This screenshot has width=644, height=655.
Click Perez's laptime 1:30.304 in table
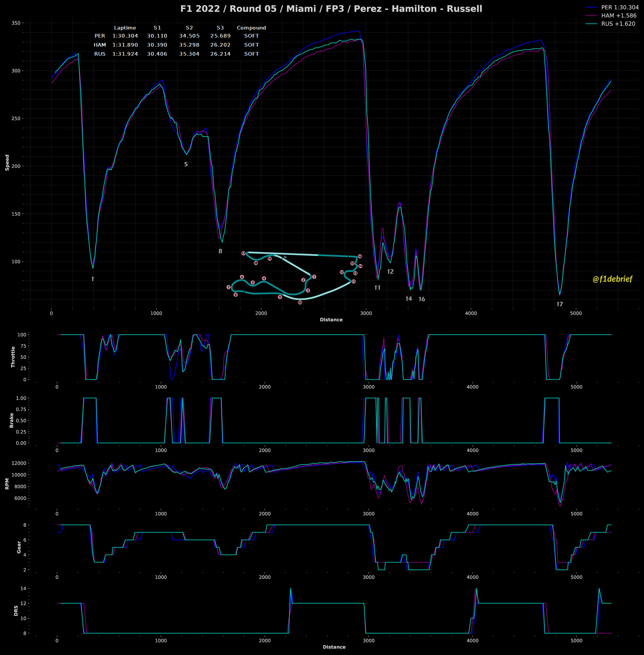(125, 36)
